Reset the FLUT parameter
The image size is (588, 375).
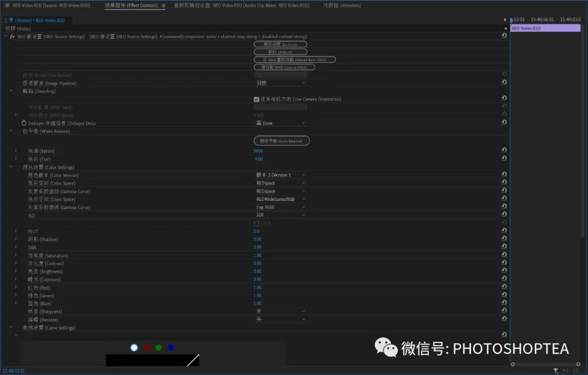click(504, 230)
